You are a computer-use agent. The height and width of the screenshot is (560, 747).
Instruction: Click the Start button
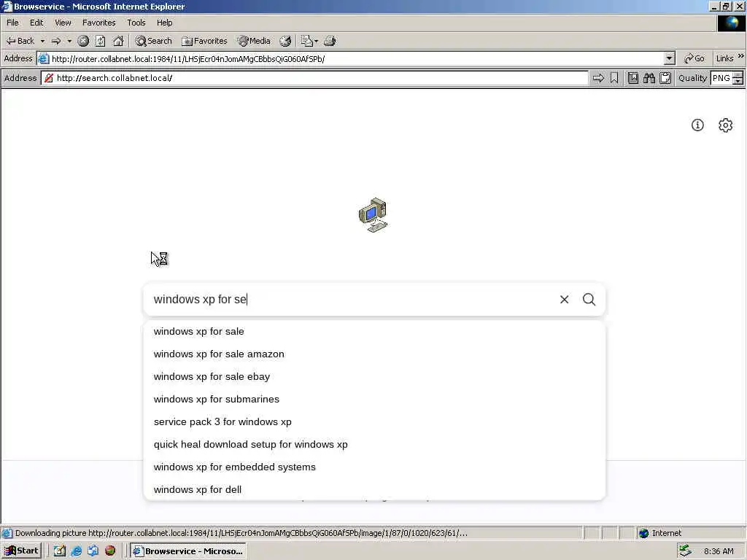click(21, 551)
